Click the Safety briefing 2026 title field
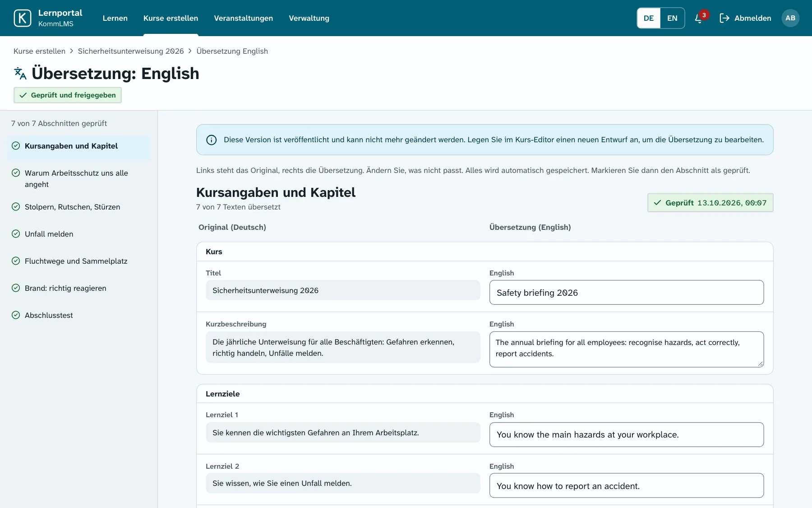This screenshot has width=812, height=508. [x=626, y=293]
